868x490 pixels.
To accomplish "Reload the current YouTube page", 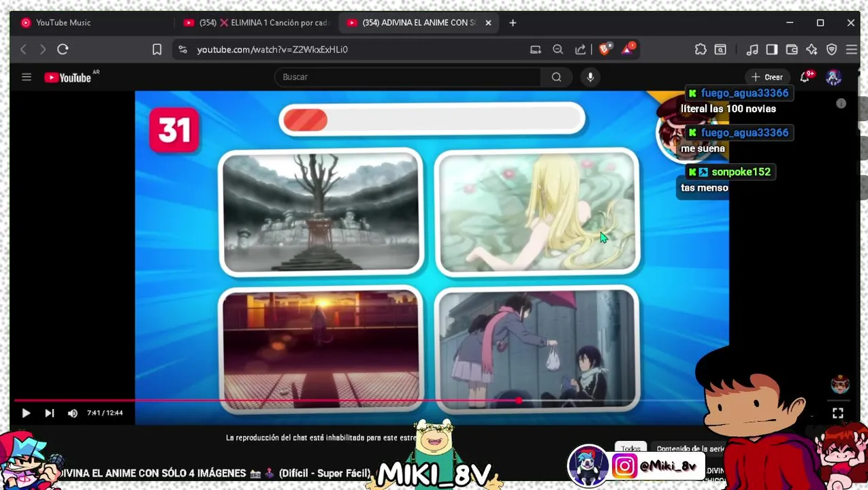I will click(63, 50).
